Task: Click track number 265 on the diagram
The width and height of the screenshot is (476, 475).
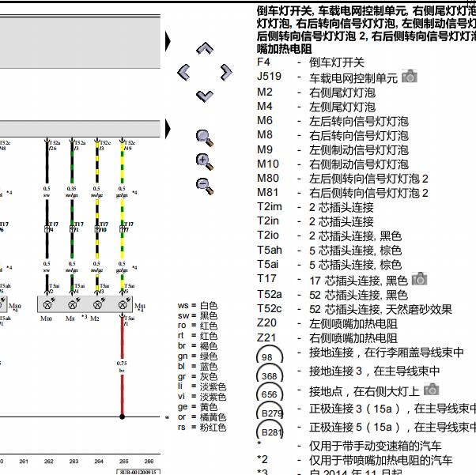Action: pos(124,462)
